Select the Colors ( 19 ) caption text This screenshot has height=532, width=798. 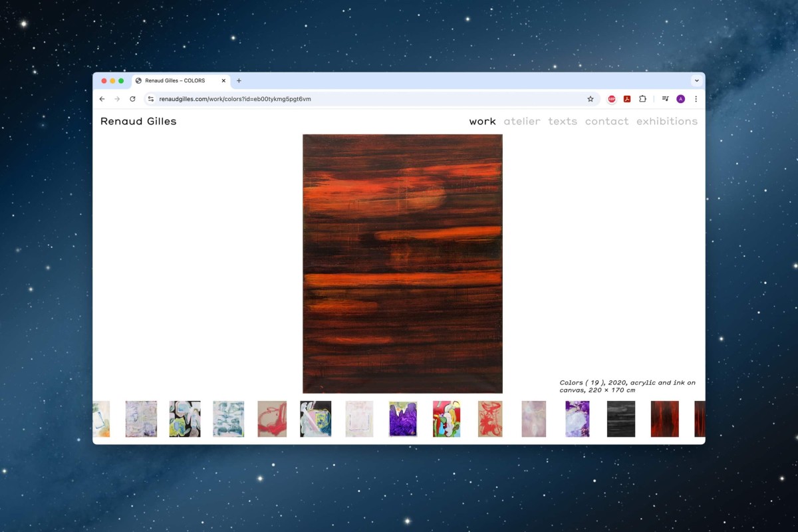628,386
